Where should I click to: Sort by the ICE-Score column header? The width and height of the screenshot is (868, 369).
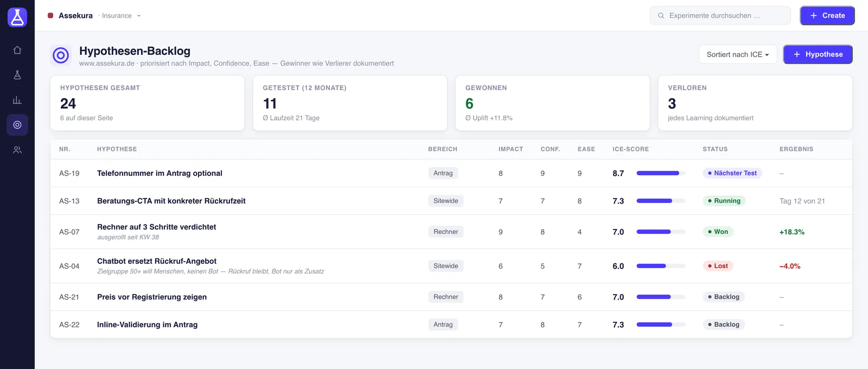pos(630,149)
